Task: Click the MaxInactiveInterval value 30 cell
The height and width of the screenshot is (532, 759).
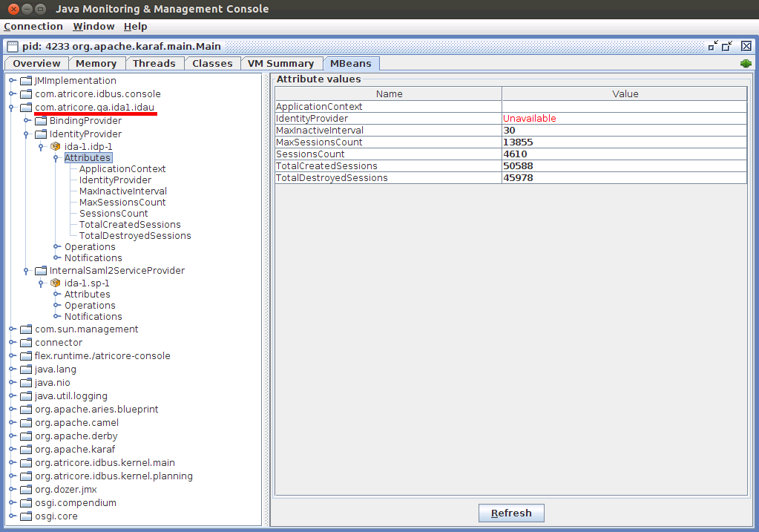Action: (x=625, y=130)
